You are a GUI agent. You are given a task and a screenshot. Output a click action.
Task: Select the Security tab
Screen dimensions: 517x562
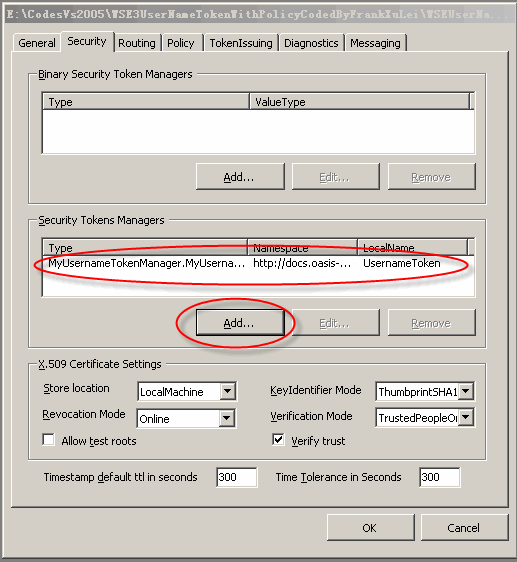[87, 42]
